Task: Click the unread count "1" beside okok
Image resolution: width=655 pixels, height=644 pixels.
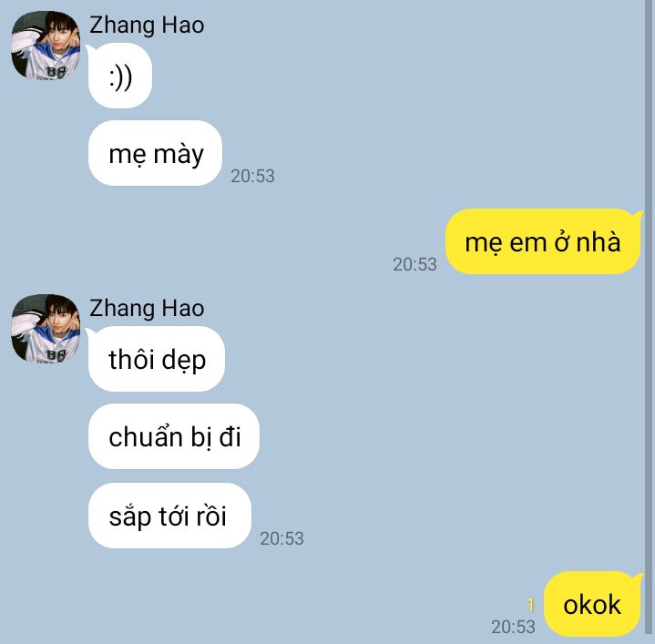Action: tap(530, 604)
